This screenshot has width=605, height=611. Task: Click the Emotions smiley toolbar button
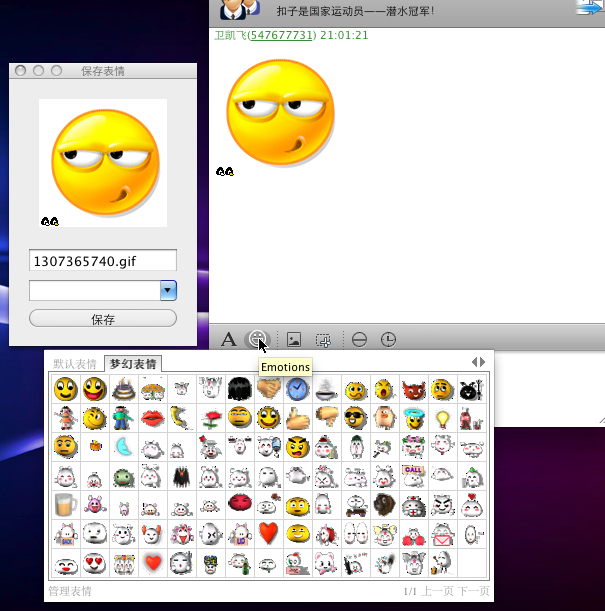click(x=257, y=339)
